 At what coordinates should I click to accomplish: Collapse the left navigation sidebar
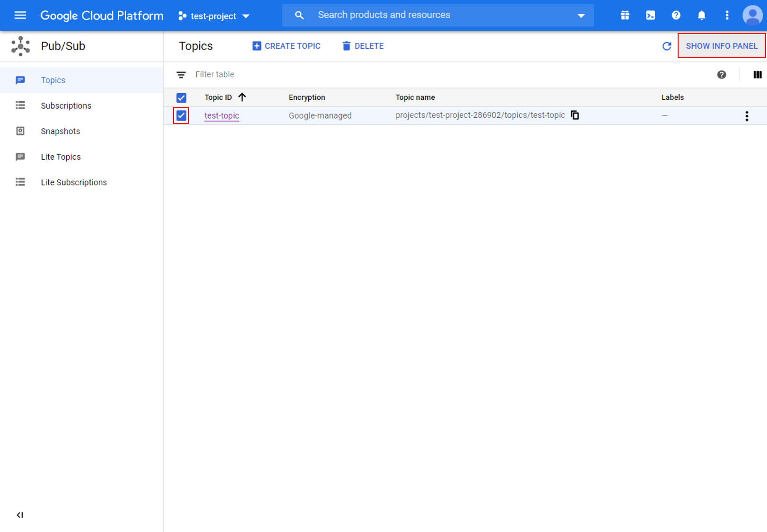point(20,515)
